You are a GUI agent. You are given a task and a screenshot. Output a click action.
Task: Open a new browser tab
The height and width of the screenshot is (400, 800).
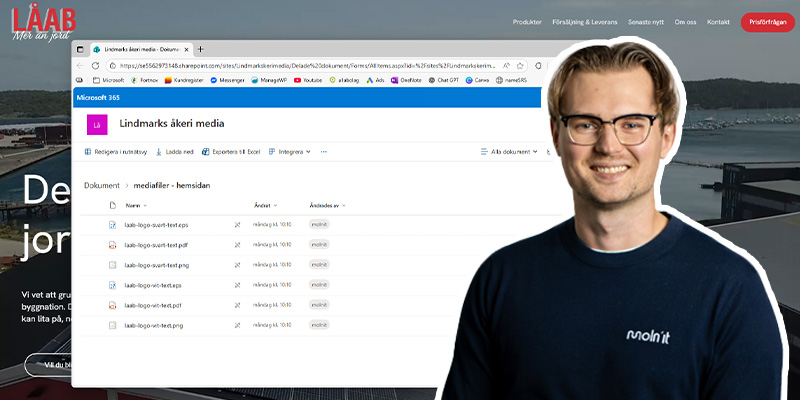point(201,49)
